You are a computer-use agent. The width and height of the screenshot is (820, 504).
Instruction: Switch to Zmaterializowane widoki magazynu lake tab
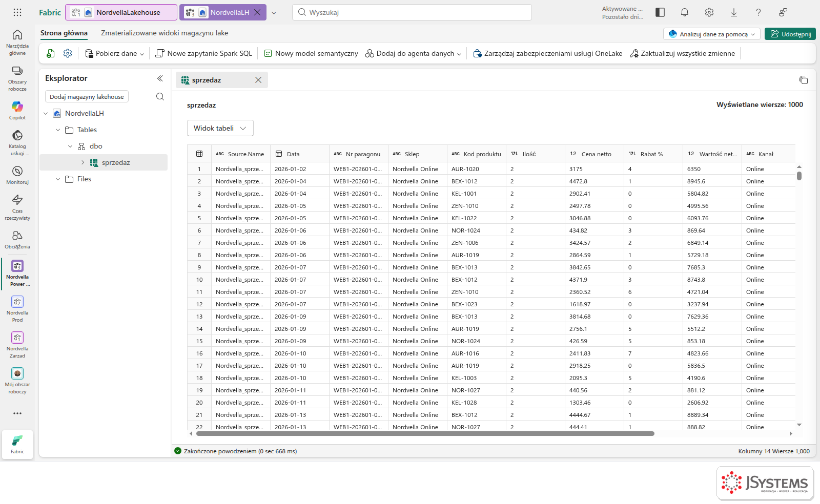(165, 33)
